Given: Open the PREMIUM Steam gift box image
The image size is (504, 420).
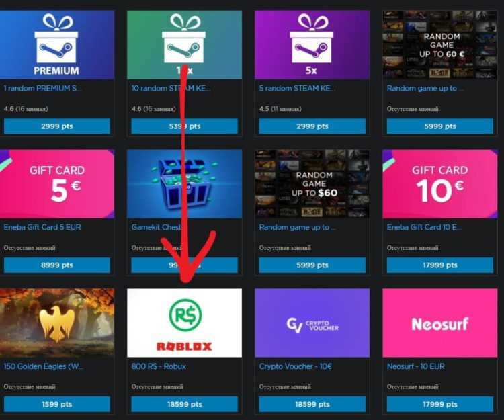Looking at the screenshot, I should click(x=57, y=44).
